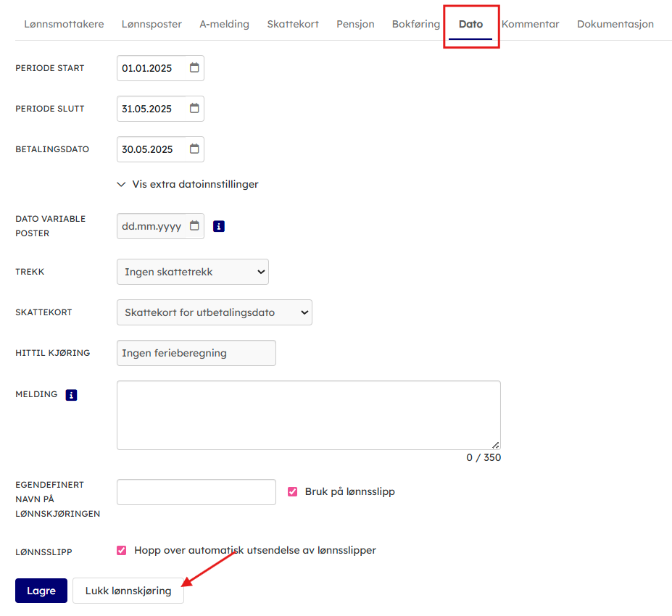Screen dimensions: 672x616
Task: Toggle Bruk på lønnsslipp checkbox
Action: 293,491
